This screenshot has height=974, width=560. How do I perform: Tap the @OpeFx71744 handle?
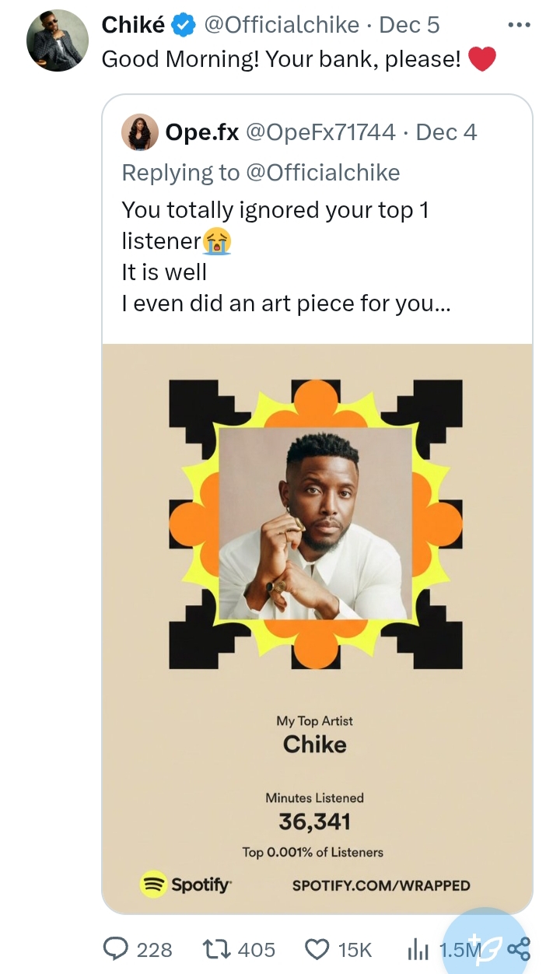tap(320, 132)
